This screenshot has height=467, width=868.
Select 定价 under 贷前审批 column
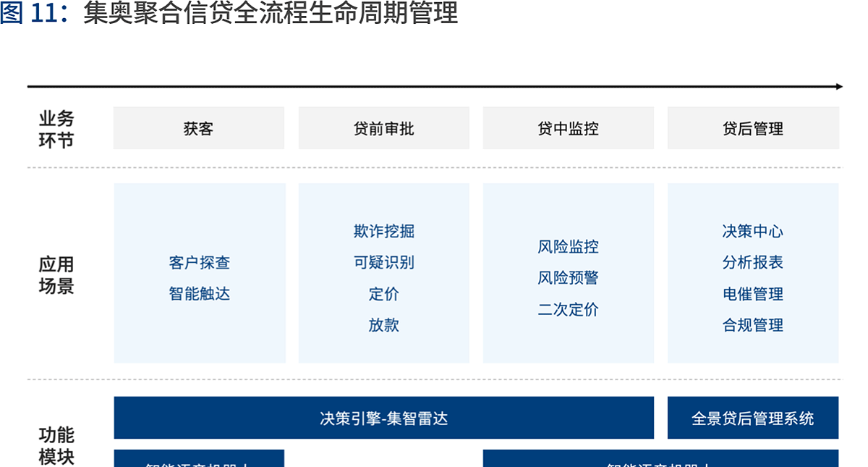click(384, 294)
